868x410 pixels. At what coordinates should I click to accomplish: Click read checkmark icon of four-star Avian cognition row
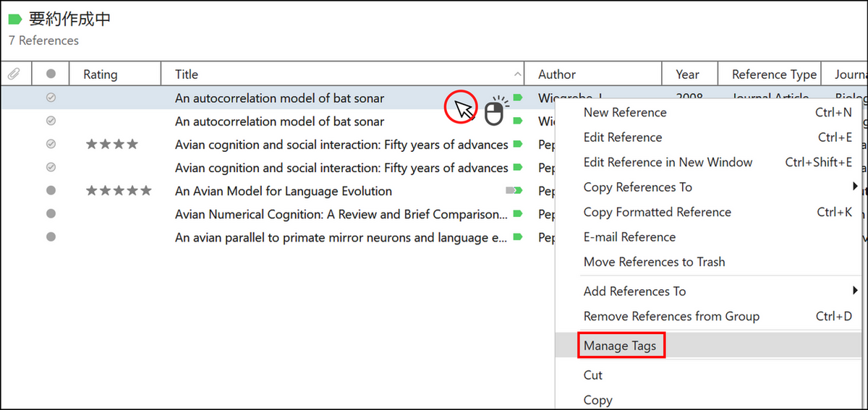51,145
